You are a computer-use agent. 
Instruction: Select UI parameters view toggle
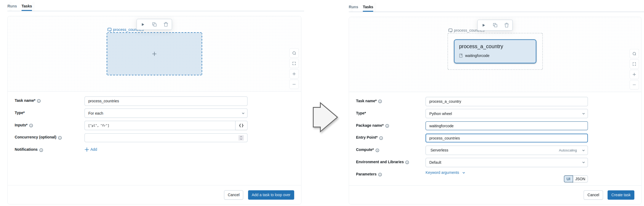568,179
